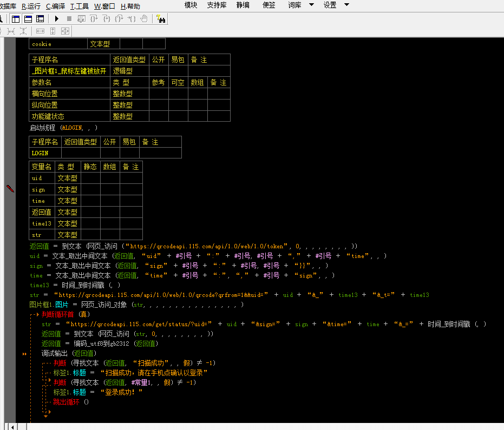504x430 pixels.
Task: Expand the 词库 dropdown arrow
Action: pos(311,5)
